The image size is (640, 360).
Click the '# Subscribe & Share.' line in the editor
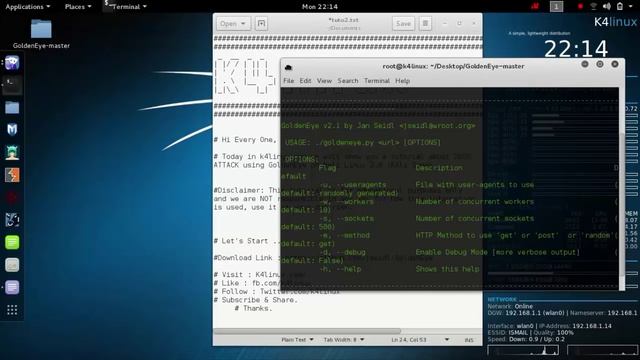coord(256,300)
